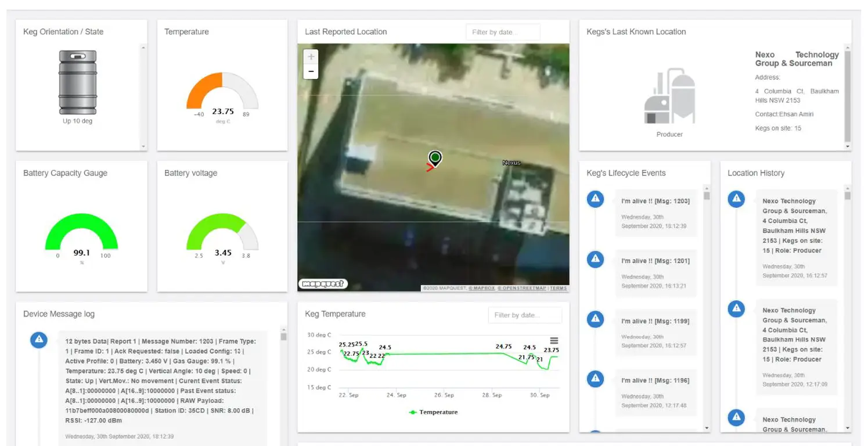Select the location pin marker near Nexus

(434, 158)
